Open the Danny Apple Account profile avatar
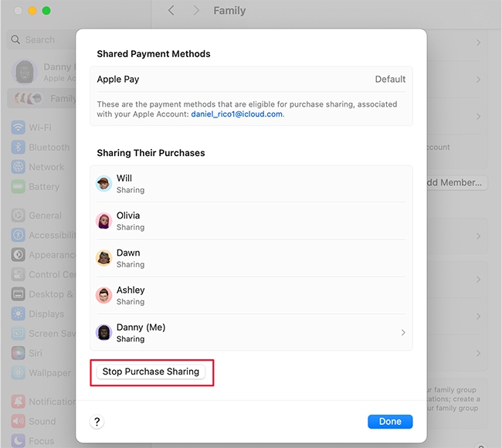 [25, 72]
